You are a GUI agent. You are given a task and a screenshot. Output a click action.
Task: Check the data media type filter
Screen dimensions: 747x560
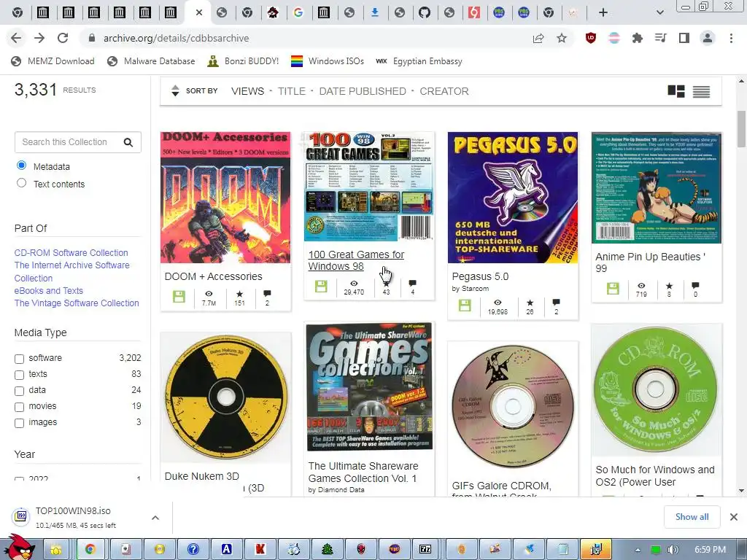pos(20,391)
